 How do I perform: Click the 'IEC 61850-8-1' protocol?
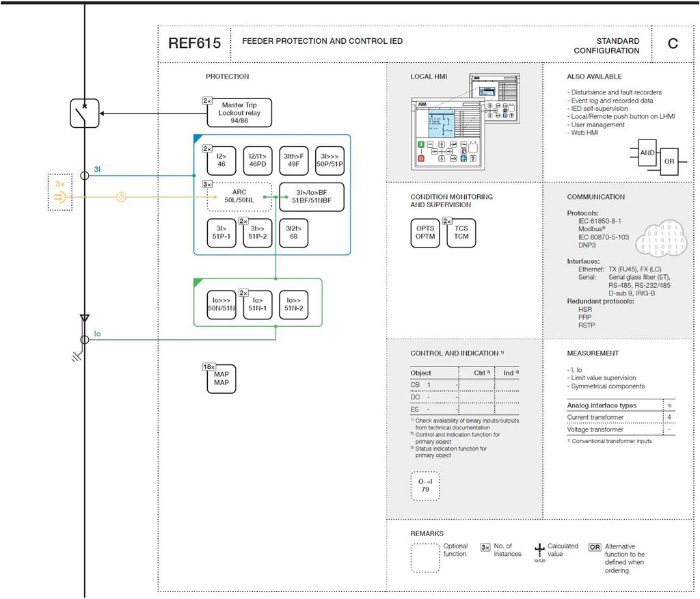click(x=600, y=221)
